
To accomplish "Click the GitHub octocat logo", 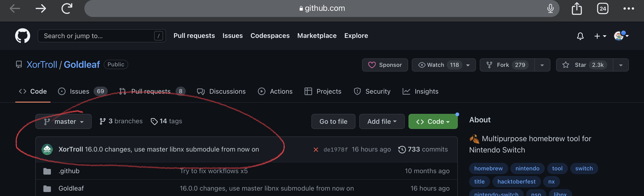I will (22, 36).
